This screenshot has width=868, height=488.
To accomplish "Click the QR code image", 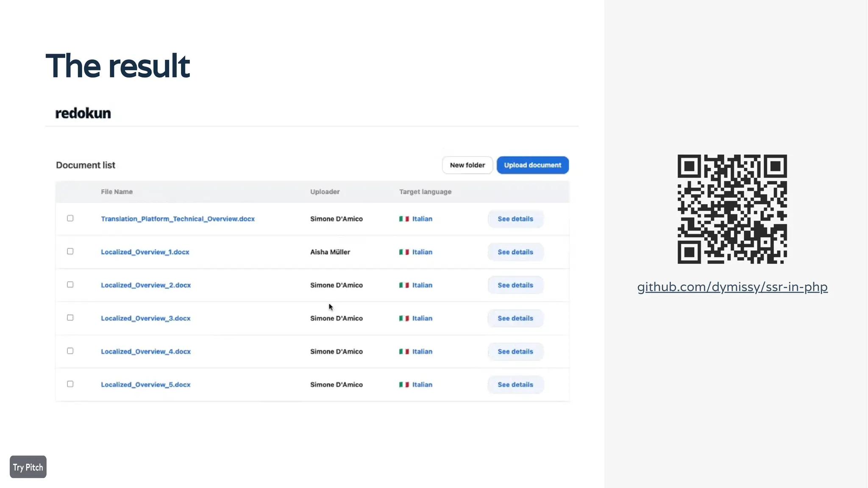I will tap(732, 209).
